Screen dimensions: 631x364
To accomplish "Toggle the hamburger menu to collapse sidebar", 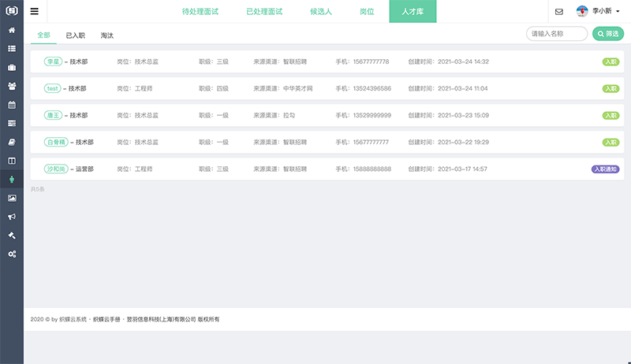I will click(35, 12).
